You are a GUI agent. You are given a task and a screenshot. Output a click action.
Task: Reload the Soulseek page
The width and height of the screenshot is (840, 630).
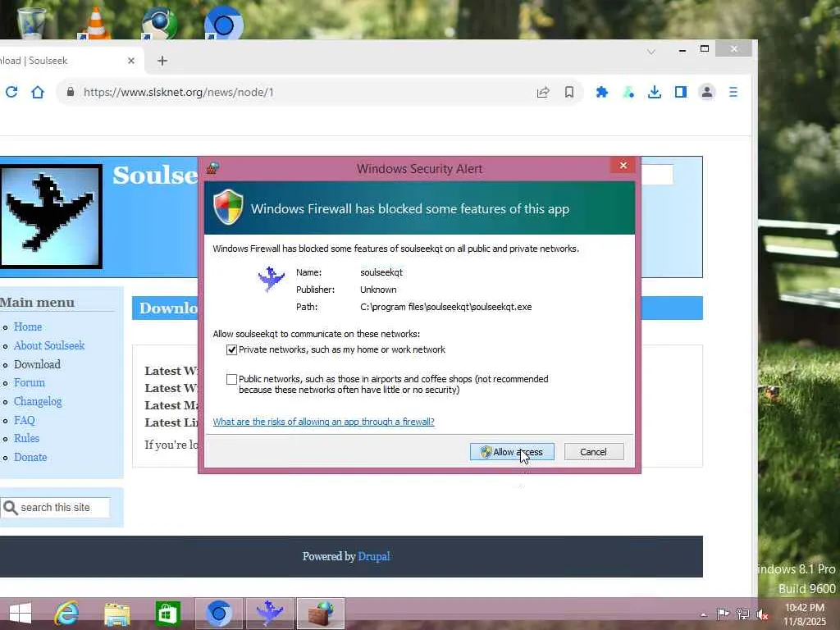[x=11, y=92]
